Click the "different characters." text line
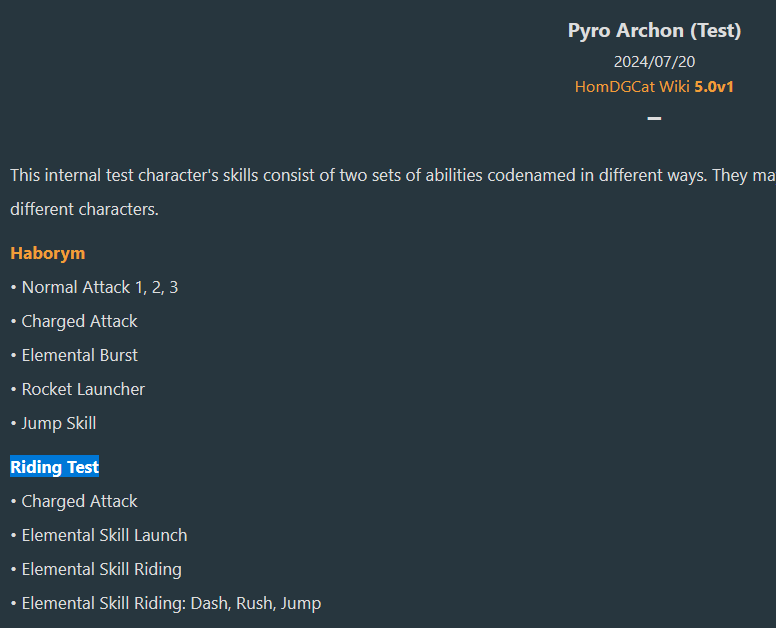Screen dimensions: 776x628 pyautogui.click(x=84, y=210)
